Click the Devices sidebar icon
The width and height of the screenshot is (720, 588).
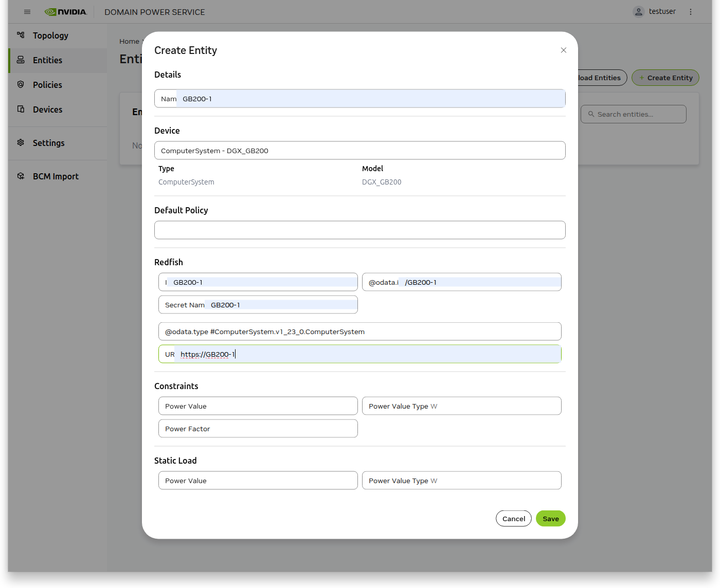click(21, 109)
